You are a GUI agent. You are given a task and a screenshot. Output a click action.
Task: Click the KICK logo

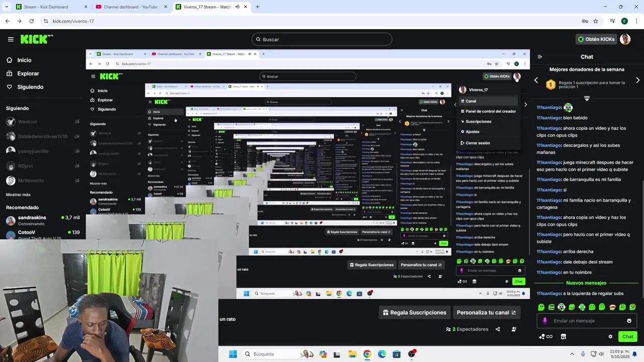coord(37,39)
